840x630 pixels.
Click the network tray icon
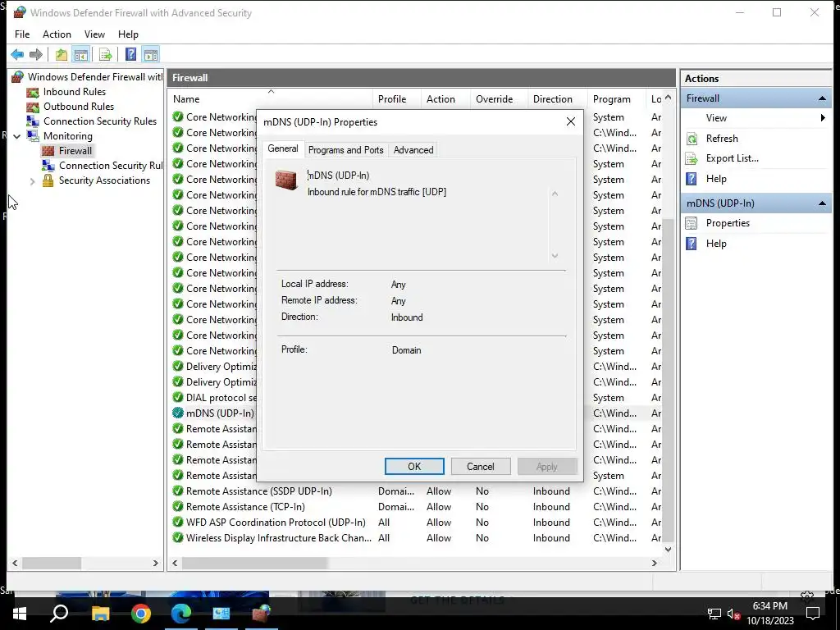[x=714, y=614]
